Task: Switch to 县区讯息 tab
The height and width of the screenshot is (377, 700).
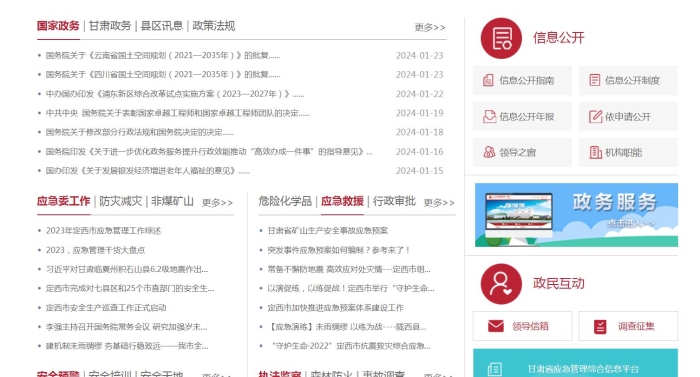Action: [x=162, y=26]
